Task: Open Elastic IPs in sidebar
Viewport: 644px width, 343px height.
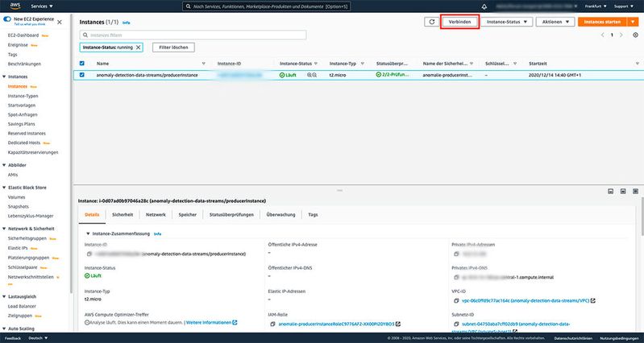Action: tap(17, 248)
